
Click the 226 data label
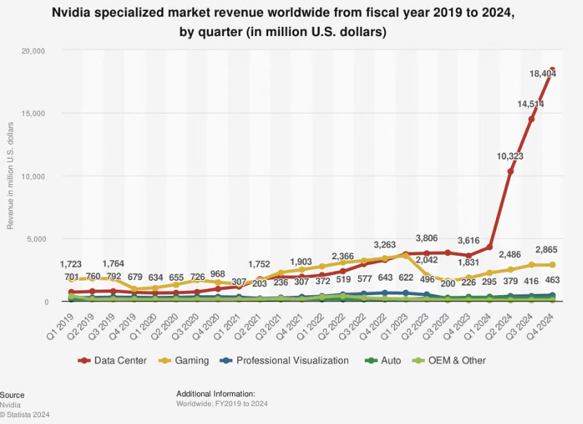click(468, 282)
